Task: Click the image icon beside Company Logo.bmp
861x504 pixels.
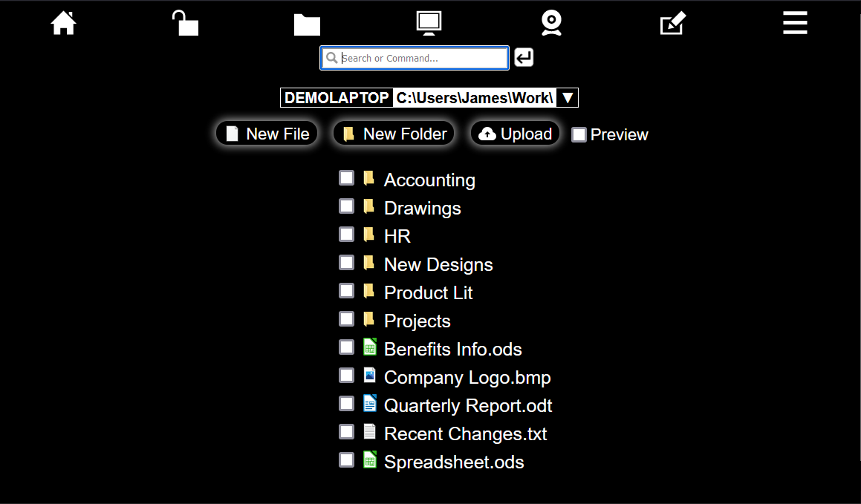Action: click(x=369, y=375)
